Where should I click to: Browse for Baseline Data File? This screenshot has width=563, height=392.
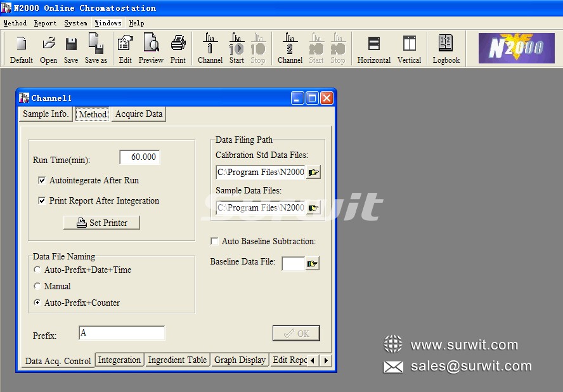click(x=312, y=263)
